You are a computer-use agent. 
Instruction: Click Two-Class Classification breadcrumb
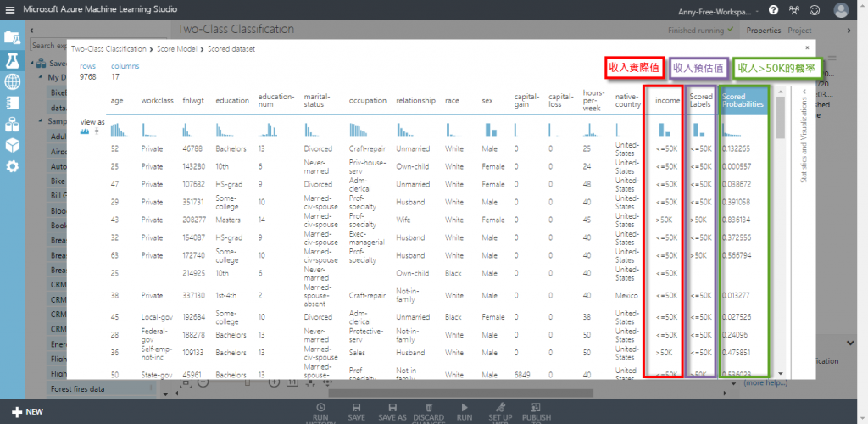[109, 49]
